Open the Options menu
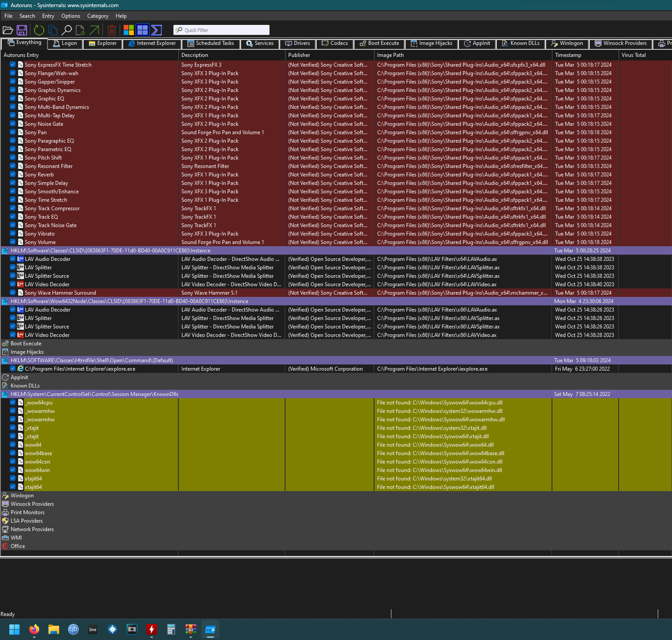Viewport: 672px width, 640px height. tap(71, 16)
